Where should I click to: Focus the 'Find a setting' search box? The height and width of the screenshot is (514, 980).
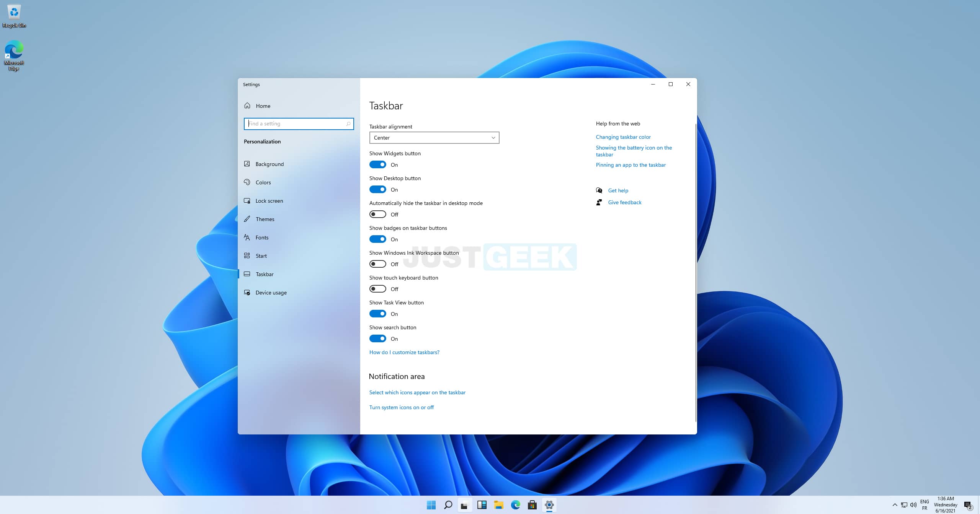[x=299, y=124]
